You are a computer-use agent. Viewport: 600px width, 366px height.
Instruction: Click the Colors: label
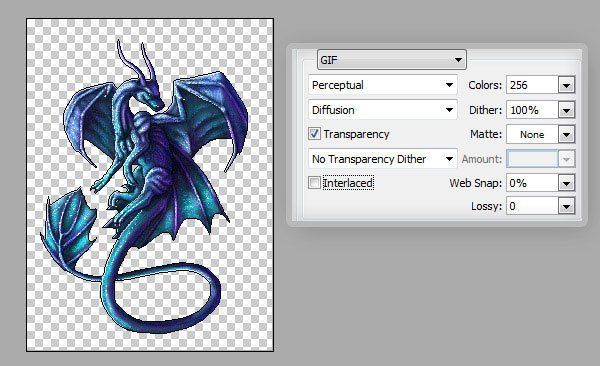point(485,85)
